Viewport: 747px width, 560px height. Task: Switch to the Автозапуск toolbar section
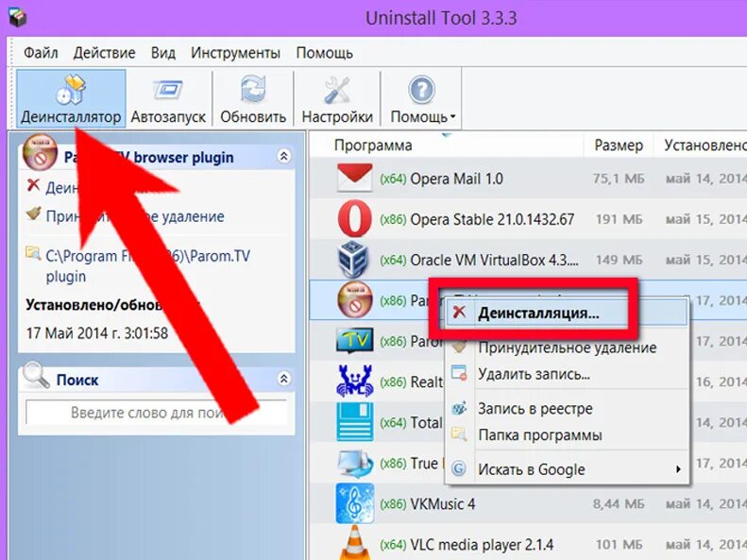click(168, 98)
